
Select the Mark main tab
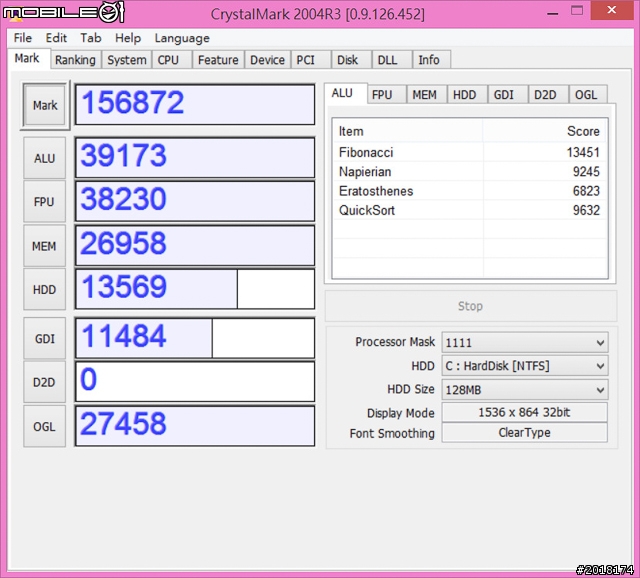(27, 58)
